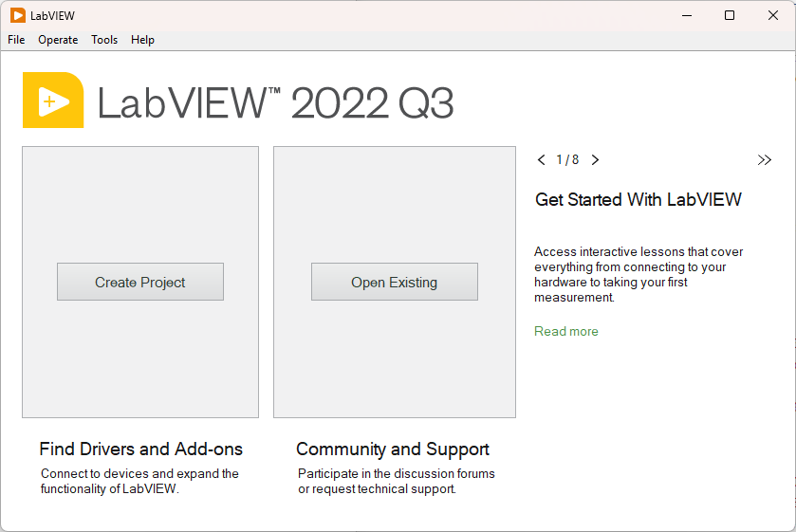This screenshot has height=532, width=796.
Task: Go to the previous getting-started slide
Action: (x=541, y=160)
